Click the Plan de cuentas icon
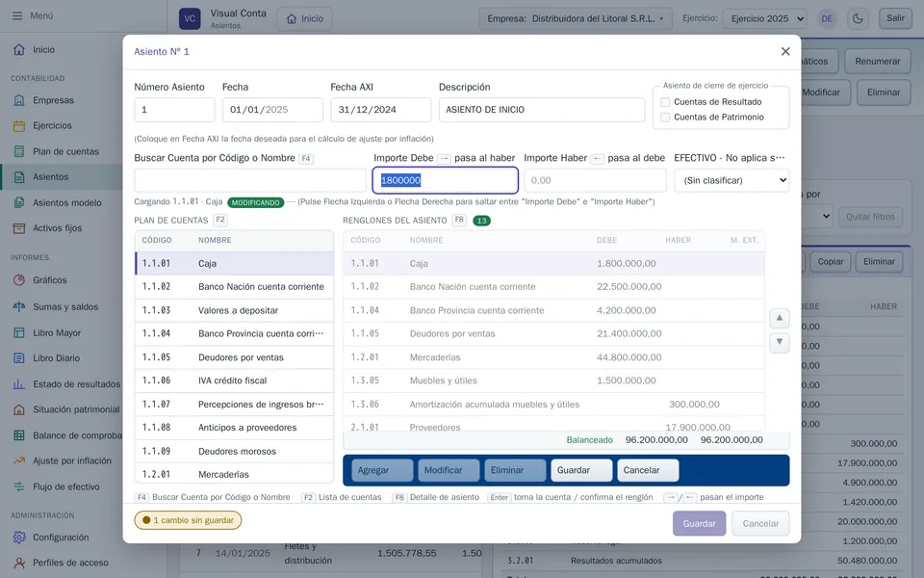 tap(19, 151)
